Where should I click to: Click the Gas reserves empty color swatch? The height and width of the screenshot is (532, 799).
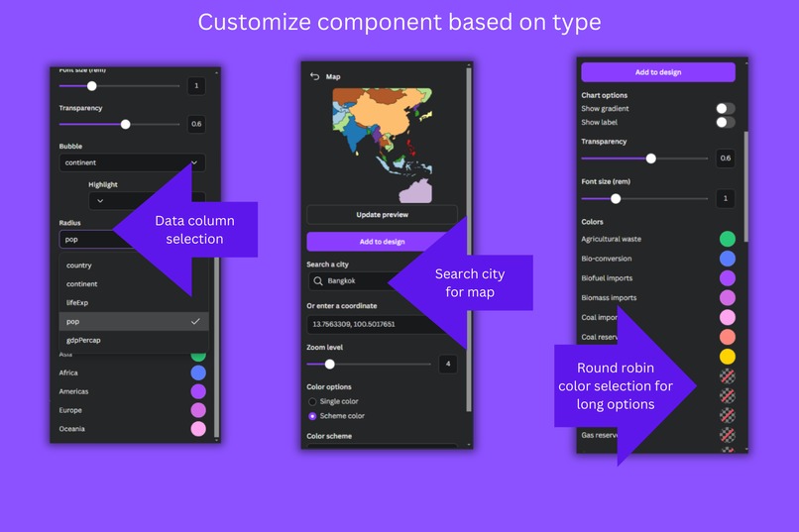[728, 435]
